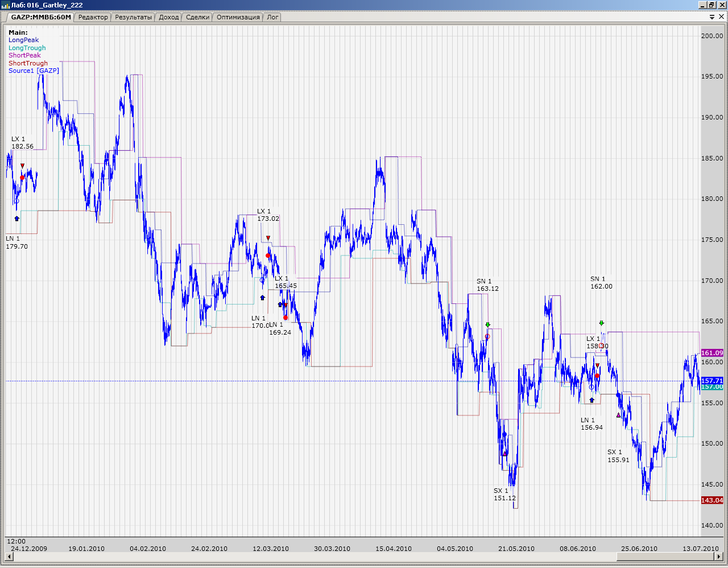Screen dimensions: 728x568
Task: Click the SX 1 155.91 trade label
Action: [x=619, y=456]
